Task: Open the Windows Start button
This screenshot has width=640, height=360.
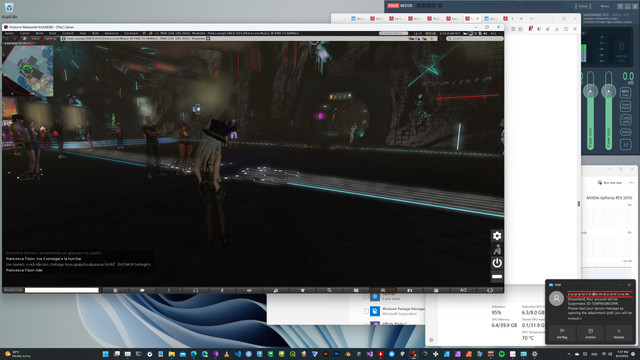Action: coord(106,354)
